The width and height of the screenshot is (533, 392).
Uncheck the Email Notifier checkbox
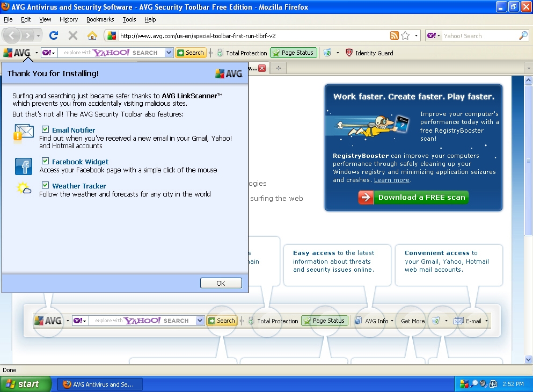[45, 129]
